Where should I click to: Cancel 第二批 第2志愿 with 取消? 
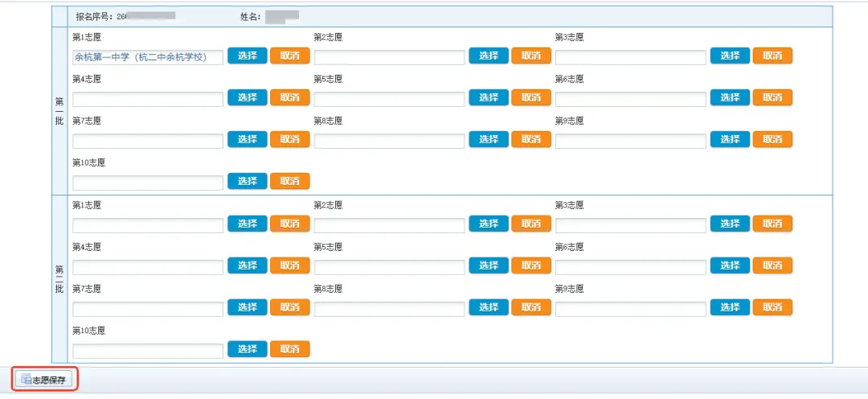pyautogui.click(x=531, y=224)
